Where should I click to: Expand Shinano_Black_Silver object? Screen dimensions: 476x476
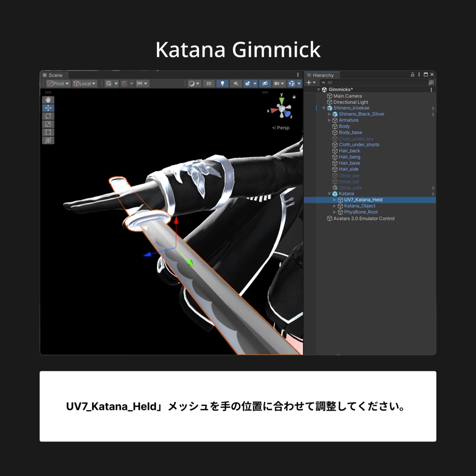coord(330,114)
